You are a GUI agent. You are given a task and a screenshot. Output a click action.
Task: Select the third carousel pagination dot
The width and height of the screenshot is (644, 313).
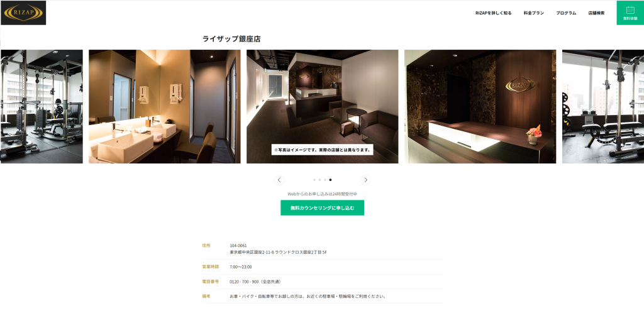click(325, 180)
